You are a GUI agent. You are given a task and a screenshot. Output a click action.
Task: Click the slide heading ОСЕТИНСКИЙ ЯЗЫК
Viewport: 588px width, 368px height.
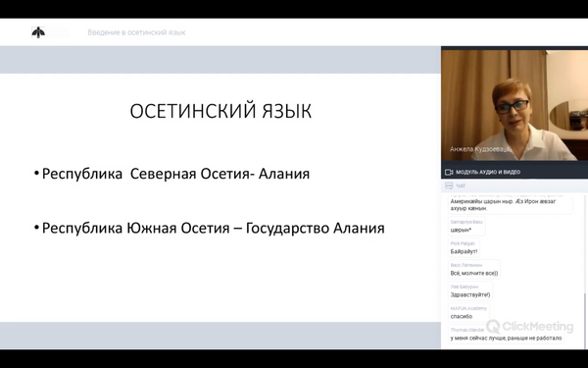coord(220,111)
